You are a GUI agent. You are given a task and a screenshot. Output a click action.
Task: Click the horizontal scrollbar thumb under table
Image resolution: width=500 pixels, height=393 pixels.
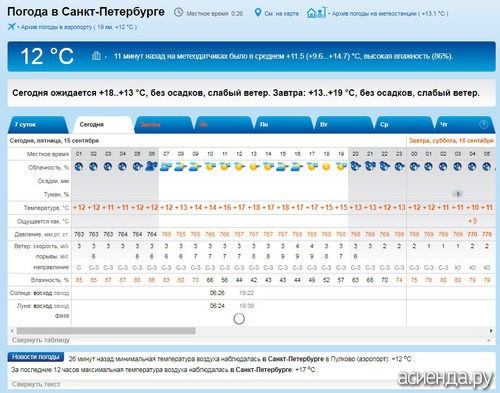[x=106, y=331]
